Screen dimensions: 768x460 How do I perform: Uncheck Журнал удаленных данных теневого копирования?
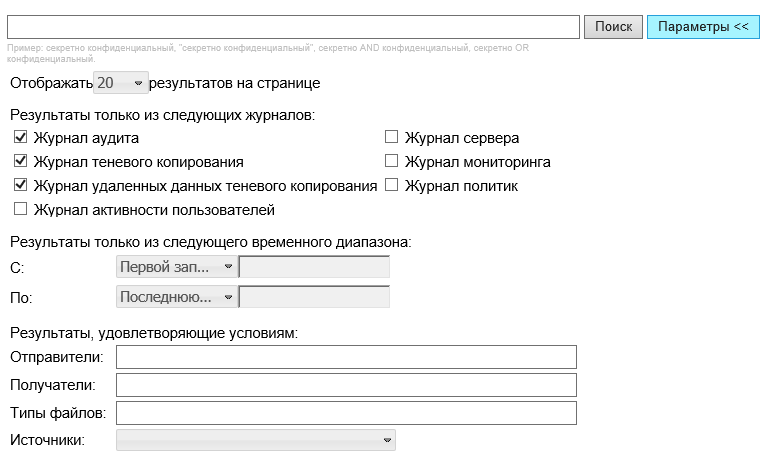[21, 185]
